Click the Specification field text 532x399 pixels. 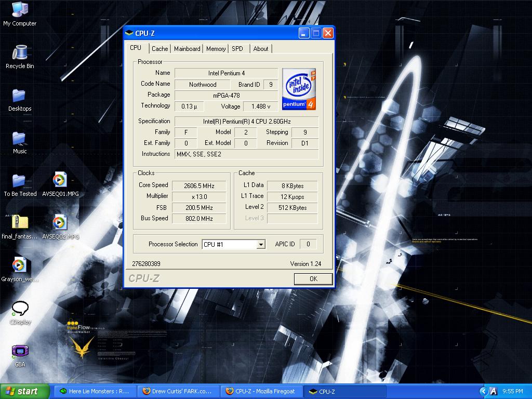pyautogui.click(x=247, y=122)
